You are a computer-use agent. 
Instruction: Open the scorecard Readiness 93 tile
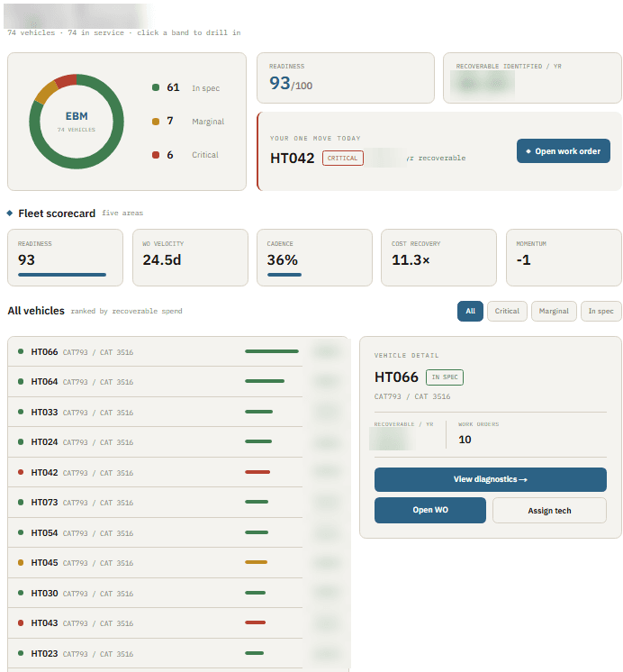tap(65, 258)
